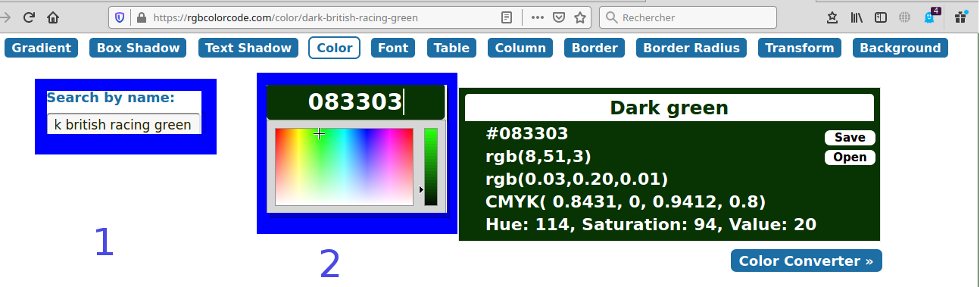Viewport: 980px width, 287px height.
Task: Toggle reader view icon in address bar
Action: pos(507,17)
